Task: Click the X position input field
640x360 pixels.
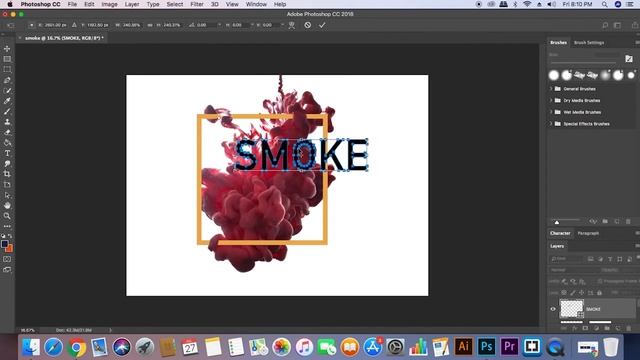Action: click(56, 25)
